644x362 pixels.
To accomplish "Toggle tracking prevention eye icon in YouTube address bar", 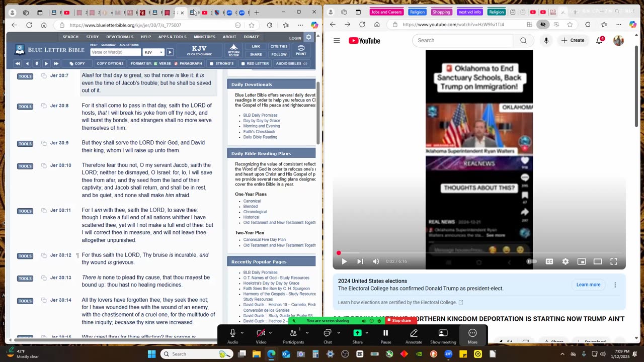I will [543, 24].
